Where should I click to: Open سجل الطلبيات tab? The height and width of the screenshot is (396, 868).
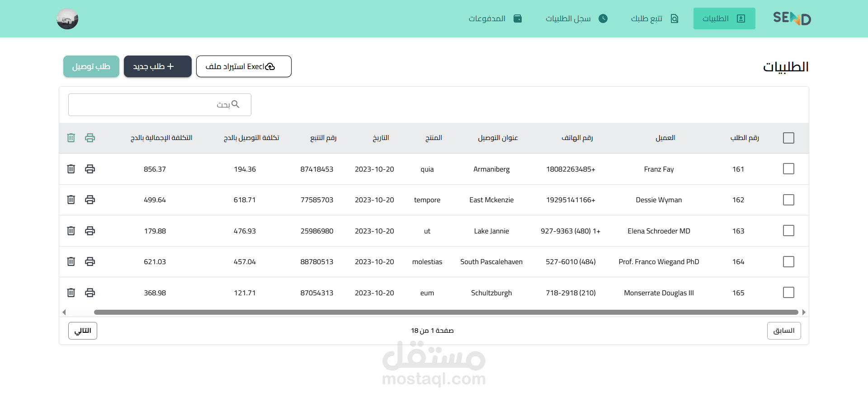tap(576, 19)
